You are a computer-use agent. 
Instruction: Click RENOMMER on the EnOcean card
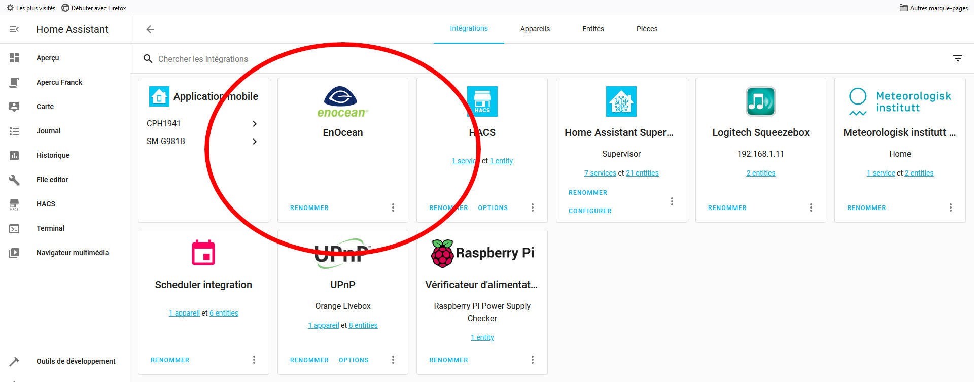[309, 208]
